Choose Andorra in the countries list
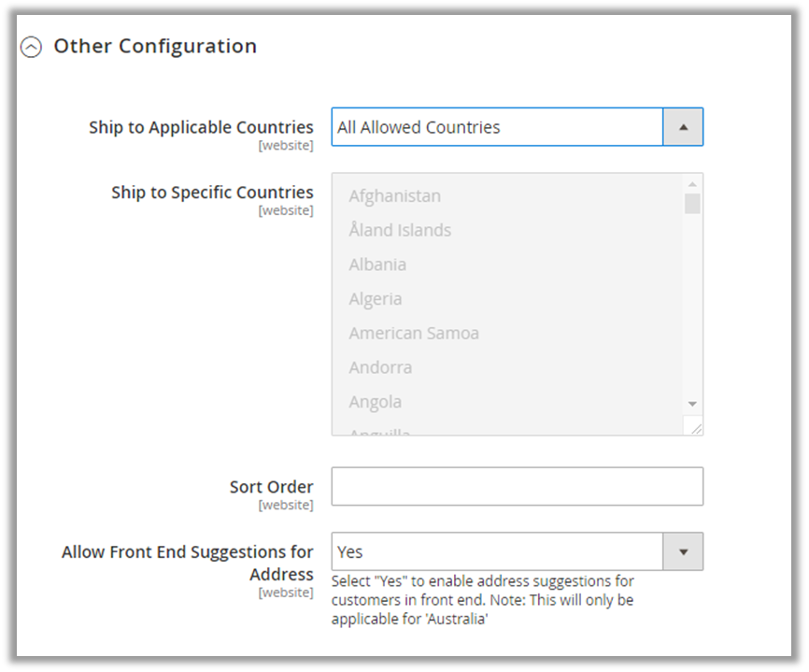The height and width of the screenshot is (672, 809). [380, 367]
